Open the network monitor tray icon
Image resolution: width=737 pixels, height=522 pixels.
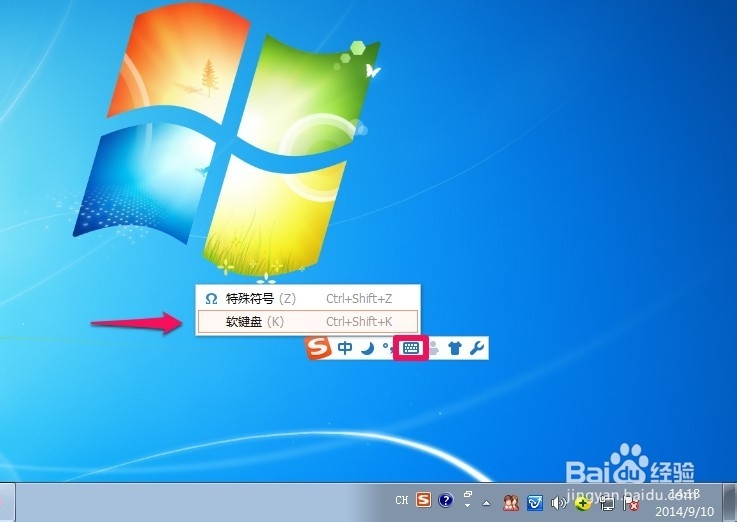click(x=607, y=504)
